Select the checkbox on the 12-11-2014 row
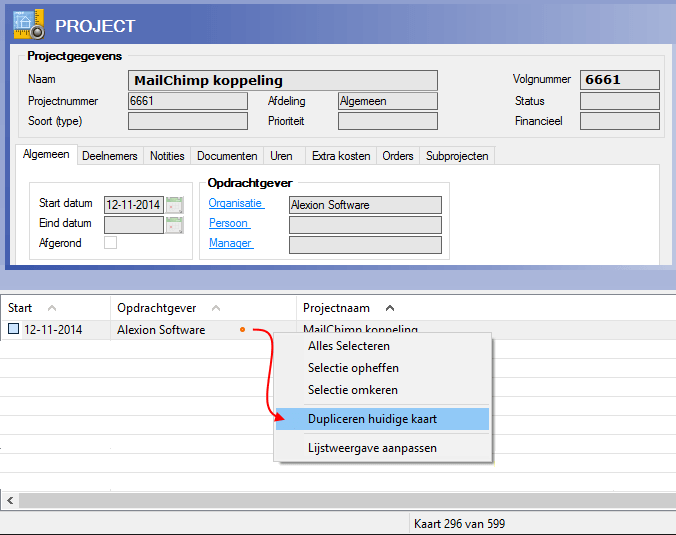 coord(14,329)
